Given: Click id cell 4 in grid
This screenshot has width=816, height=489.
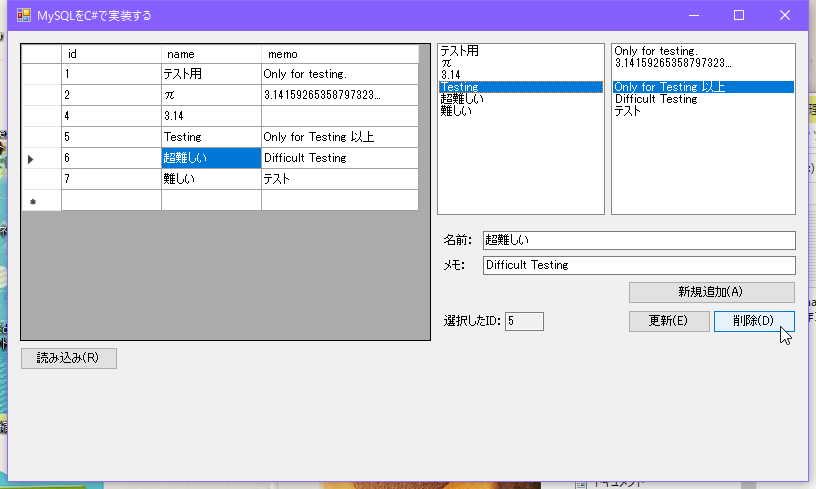Looking at the screenshot, I should (x=111, y=116).
